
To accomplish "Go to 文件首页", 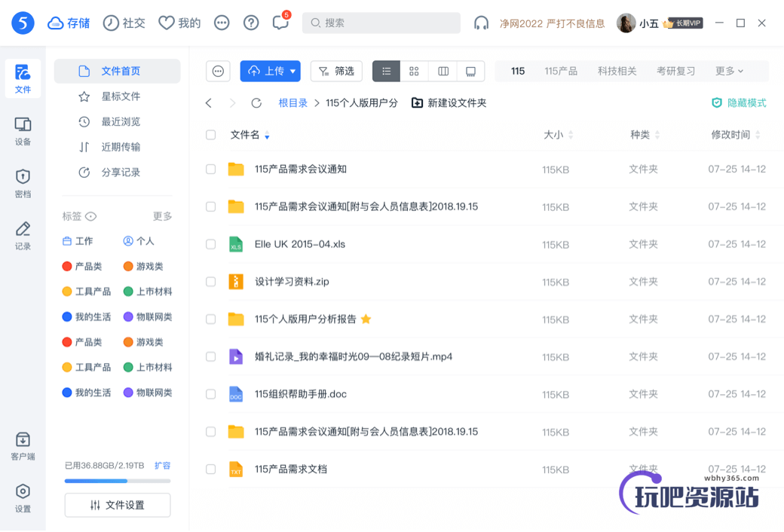I will click(x=117, y=71).
